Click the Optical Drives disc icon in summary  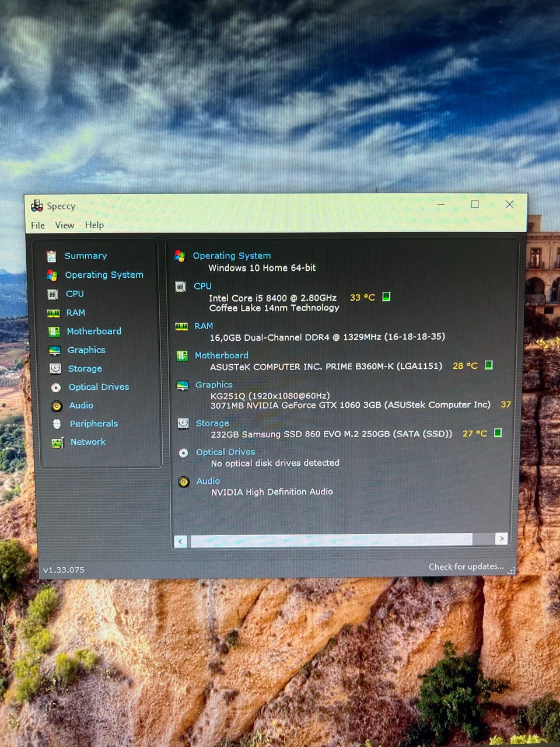click(184, 453)
